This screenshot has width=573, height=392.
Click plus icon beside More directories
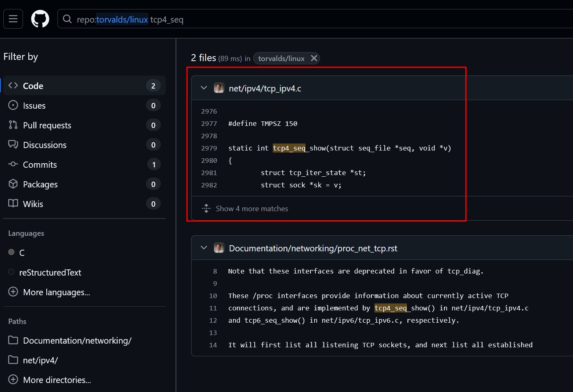(13, 379)
